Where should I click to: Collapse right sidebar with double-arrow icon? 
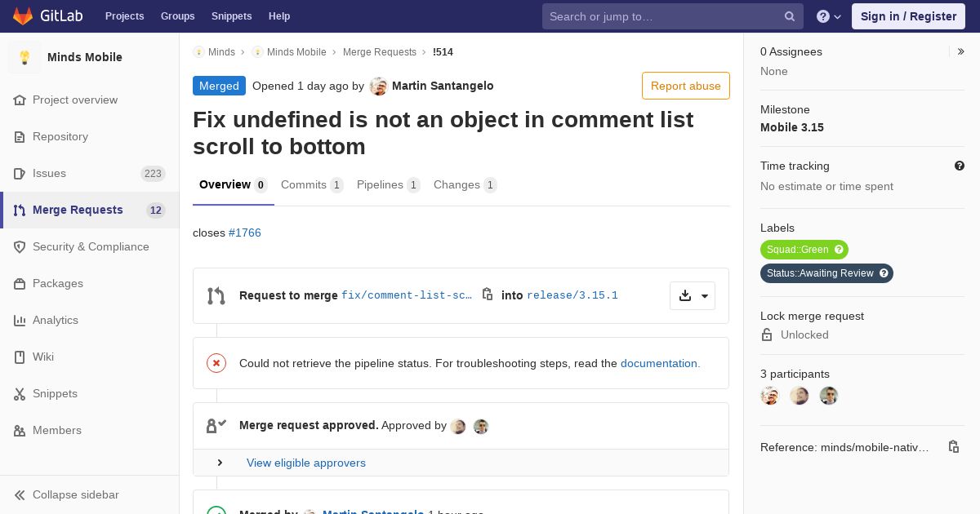(x=961, y=51)
